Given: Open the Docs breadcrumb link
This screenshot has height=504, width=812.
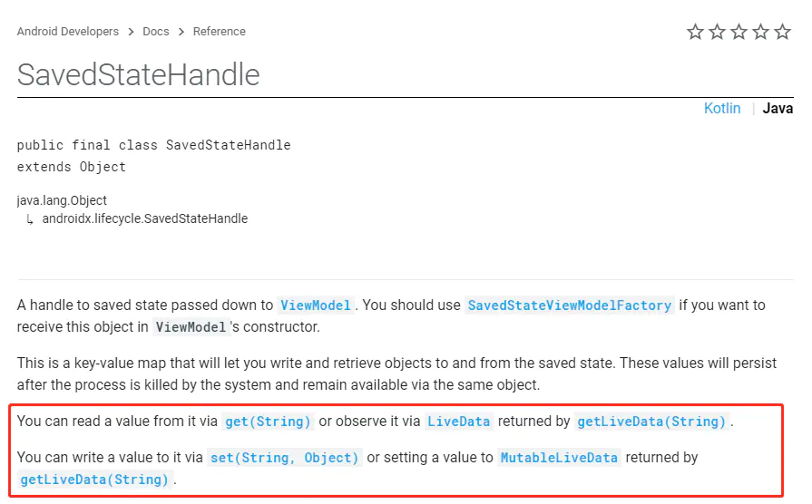Looking at the screenshot, I should coord(156,32).
